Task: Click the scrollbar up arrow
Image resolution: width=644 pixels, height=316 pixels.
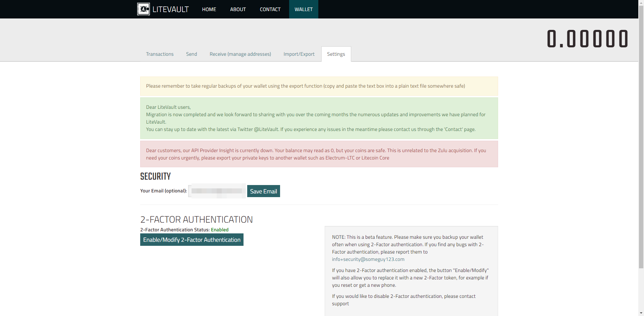Action: click(x=641, y=3)
